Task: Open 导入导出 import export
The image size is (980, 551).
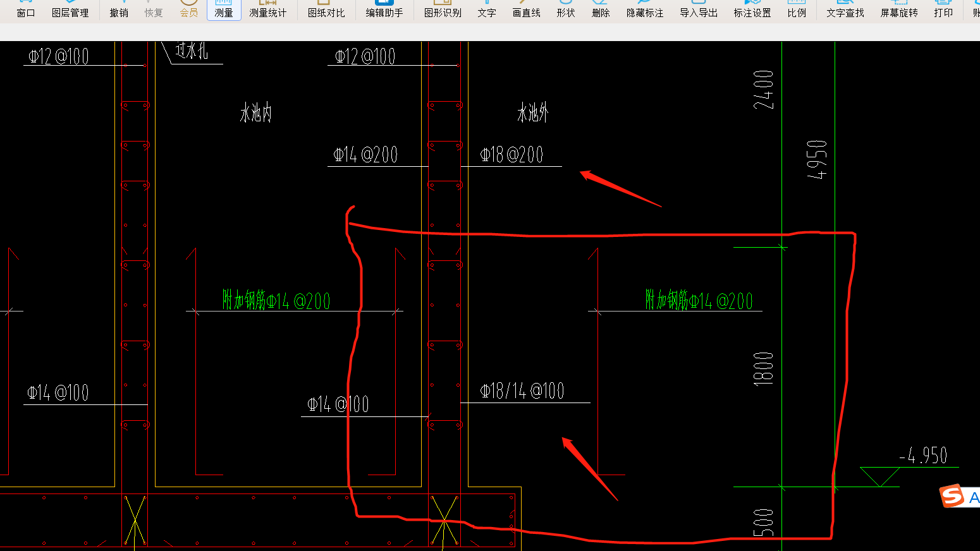Action: pyautogui.click(x=699, y=9)
